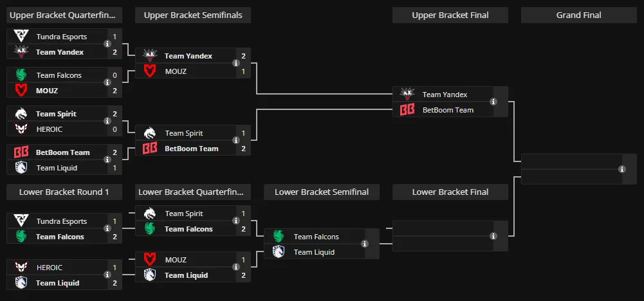Open Team Spirit in Upper Bracket Semifinals
Image resolution: width=644 pixels, height=301 pixels.
pyautogui.click(x=184, y=133)
